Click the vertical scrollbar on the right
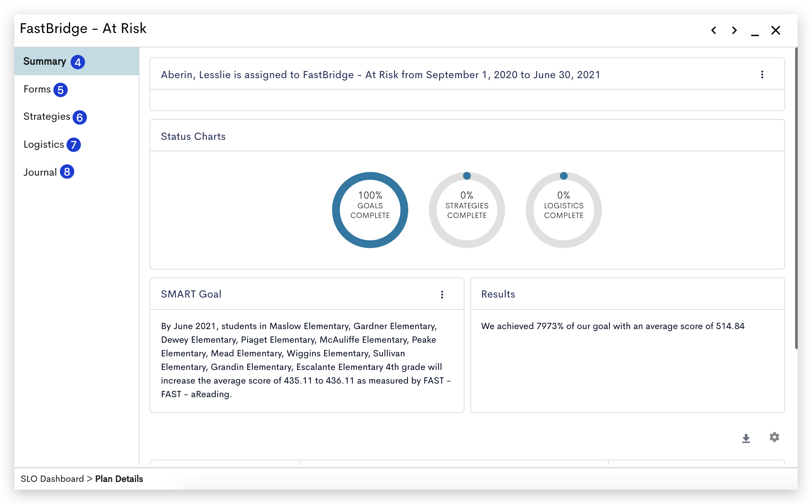 796,198
